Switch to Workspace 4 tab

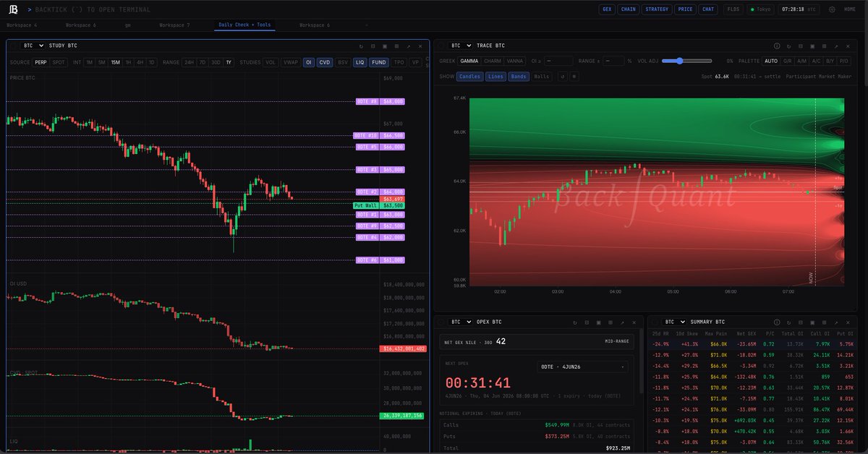point(22,25)
